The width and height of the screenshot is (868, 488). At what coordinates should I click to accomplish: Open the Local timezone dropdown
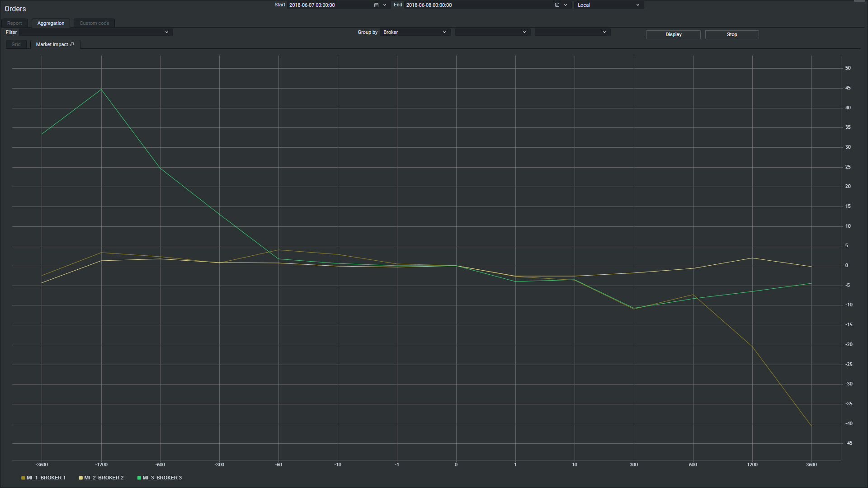point(609,5)
